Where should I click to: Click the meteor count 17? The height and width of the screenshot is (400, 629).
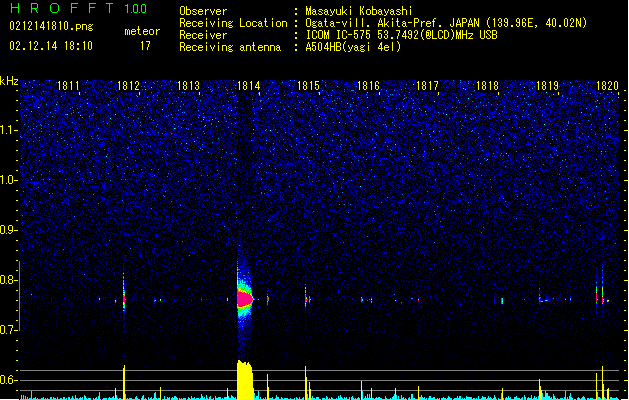(145, 46)
